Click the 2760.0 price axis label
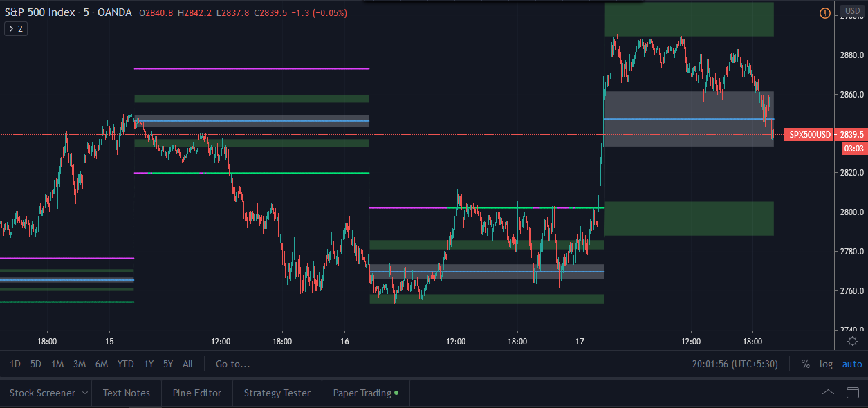Image resolution: width=868 pixels, height=408 pixels. [852, 290]
